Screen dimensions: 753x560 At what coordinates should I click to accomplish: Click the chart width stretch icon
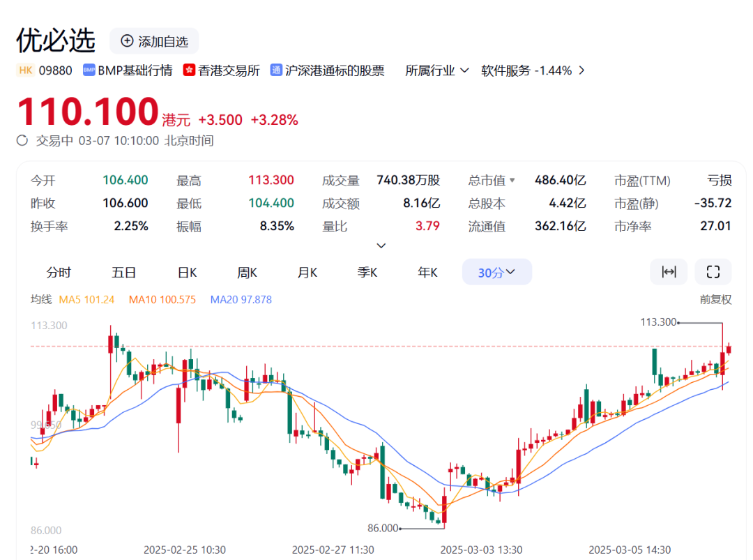(669, 272)
